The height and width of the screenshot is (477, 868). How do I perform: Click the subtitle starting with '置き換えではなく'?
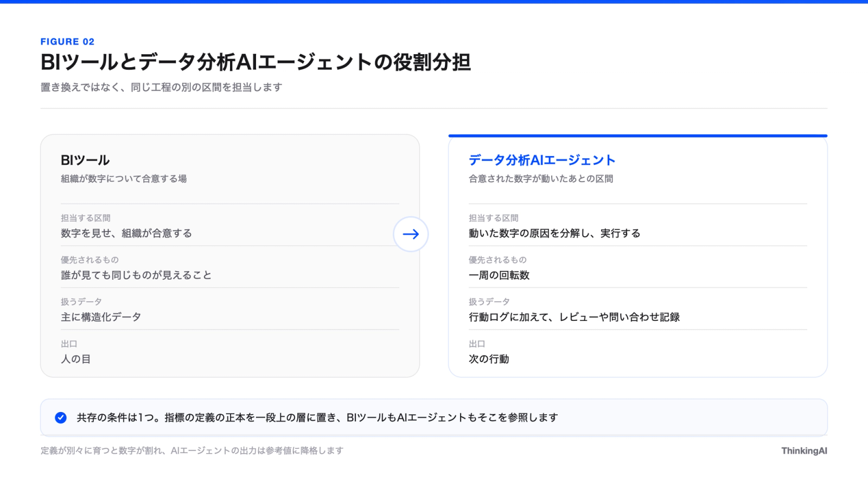(x=162, y=87)
